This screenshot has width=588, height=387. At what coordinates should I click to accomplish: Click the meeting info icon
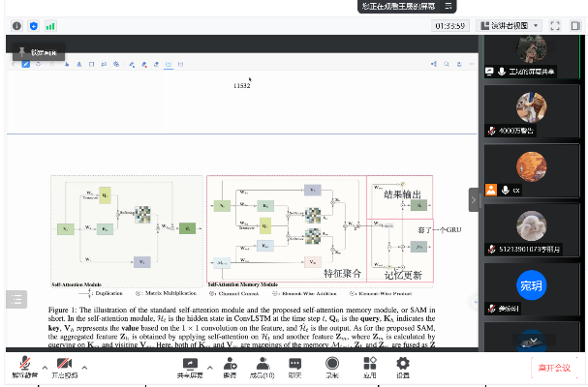point(17,25)
